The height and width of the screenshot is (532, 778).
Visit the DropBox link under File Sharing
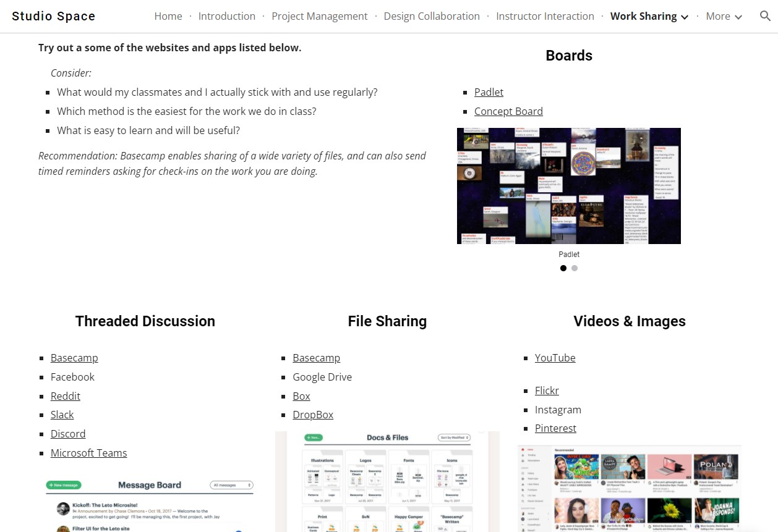[313, 415]
